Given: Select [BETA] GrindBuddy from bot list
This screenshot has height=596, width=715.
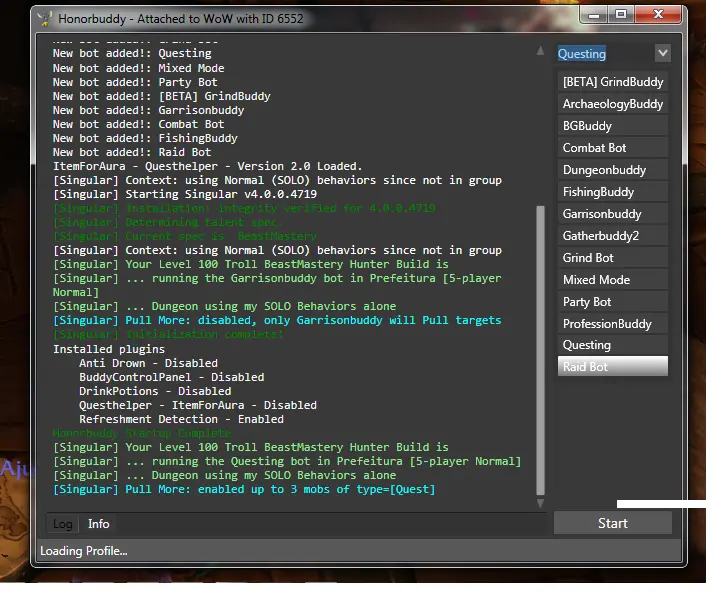Looking at the screenshot, I should coord(613,82).
